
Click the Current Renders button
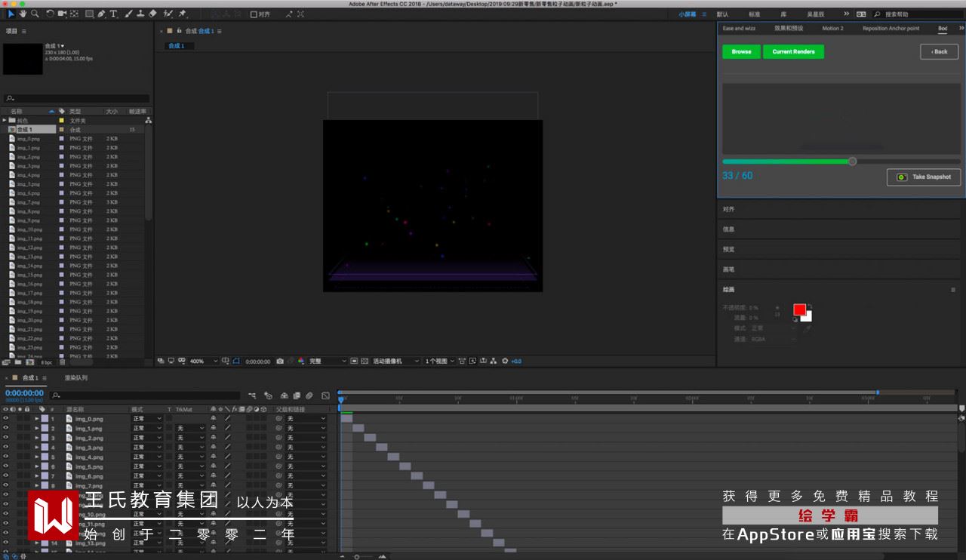(x=793, y=51)
